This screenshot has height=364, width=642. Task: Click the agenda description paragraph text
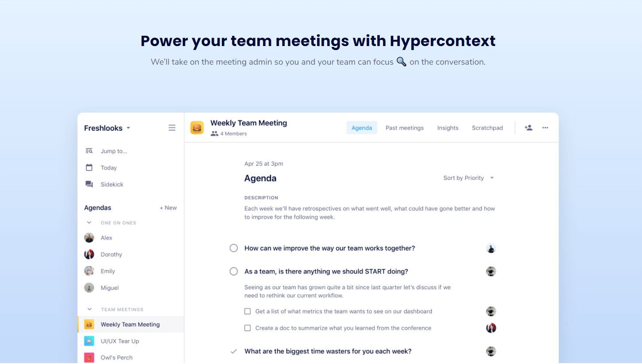(370, 213)
